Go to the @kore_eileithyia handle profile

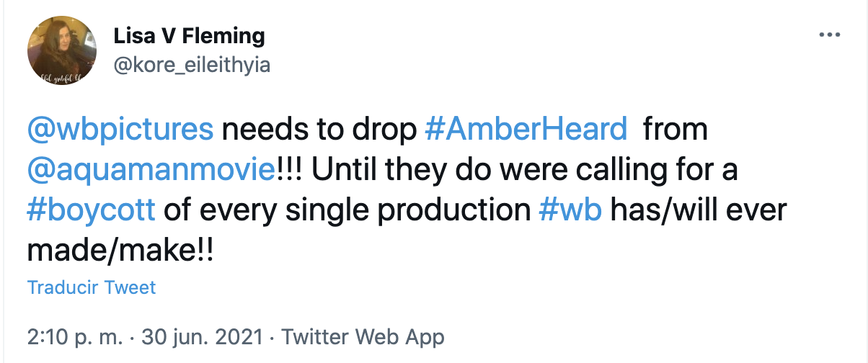tap(192, 65)
